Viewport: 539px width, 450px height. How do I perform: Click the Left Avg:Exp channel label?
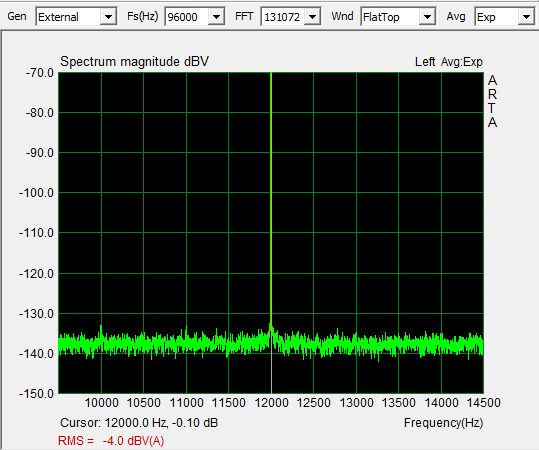(x=449, y=62)
